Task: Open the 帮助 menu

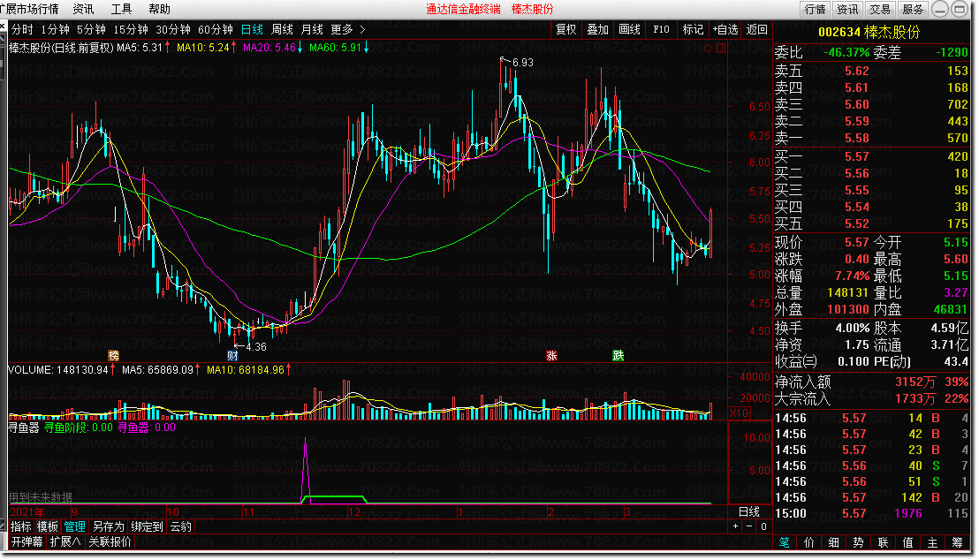Action: click(x=159, y=9)
